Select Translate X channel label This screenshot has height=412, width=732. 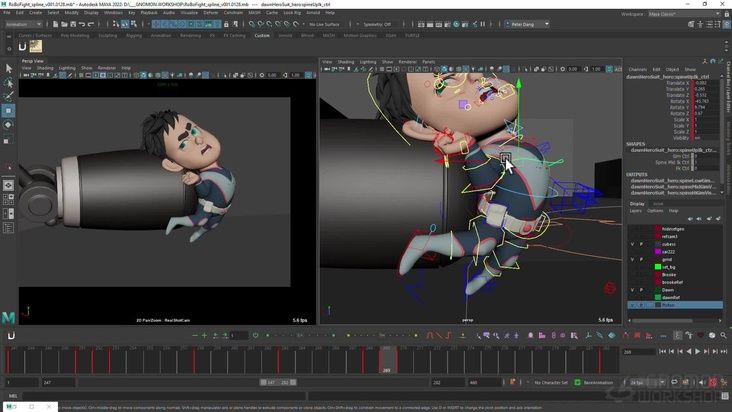click(x=678, y=83)
